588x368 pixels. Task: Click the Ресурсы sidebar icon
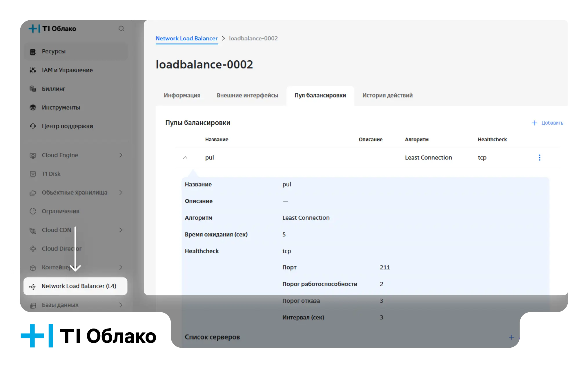tap(33, 52)
